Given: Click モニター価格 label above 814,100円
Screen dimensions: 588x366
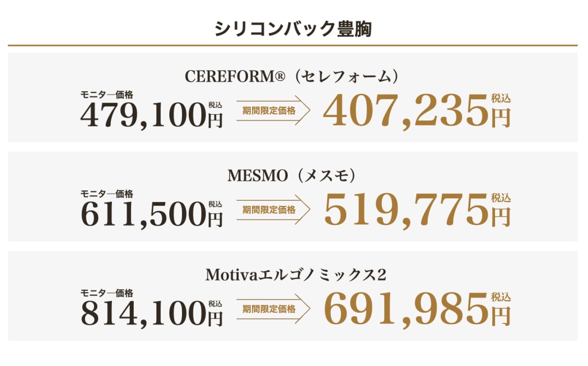Looking at the screenshot, I should pos(107,293).
